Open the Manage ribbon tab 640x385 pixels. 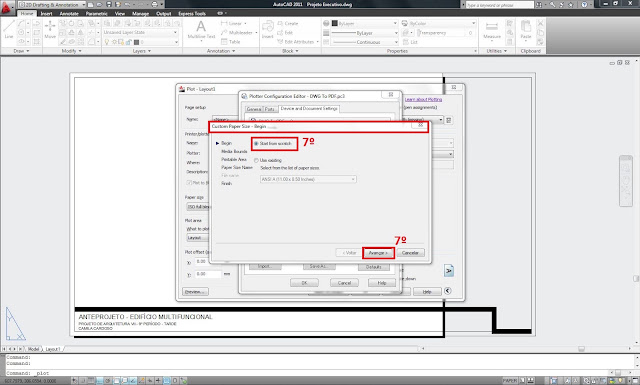(x=140, y=13)
